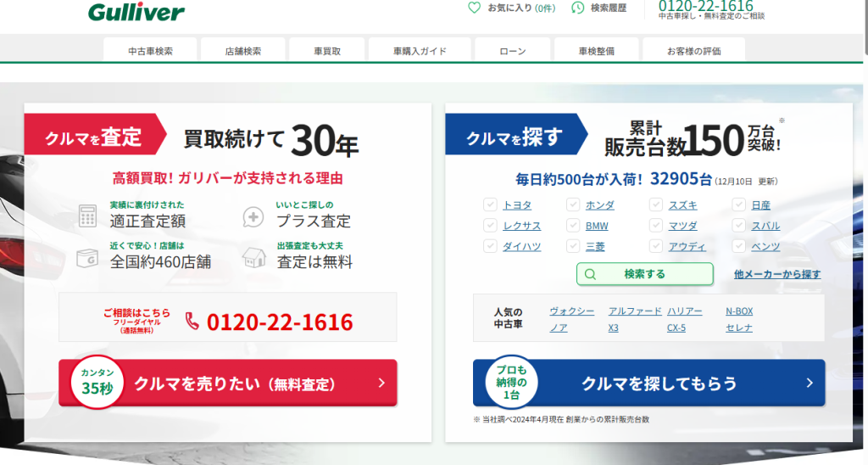
Task: Toggle the BMW maker checkbox
Action: [573, 226]
